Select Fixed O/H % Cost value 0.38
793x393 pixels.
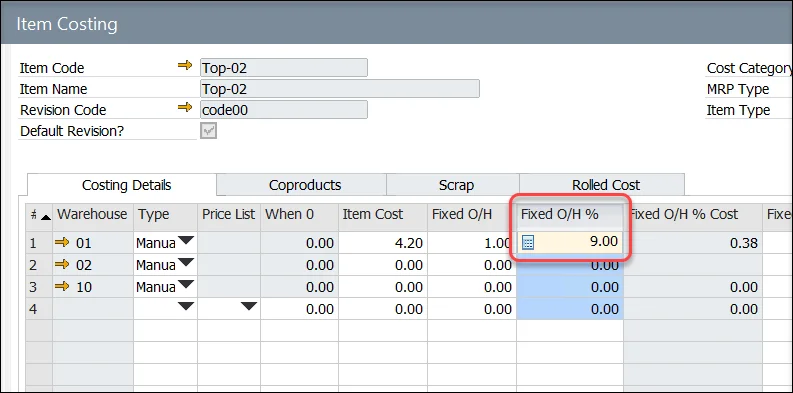pyautogui.click(x=693, y=243)
